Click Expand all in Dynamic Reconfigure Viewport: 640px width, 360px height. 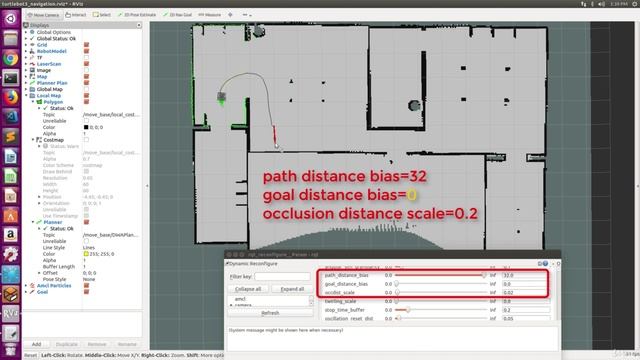click(292, 289)
